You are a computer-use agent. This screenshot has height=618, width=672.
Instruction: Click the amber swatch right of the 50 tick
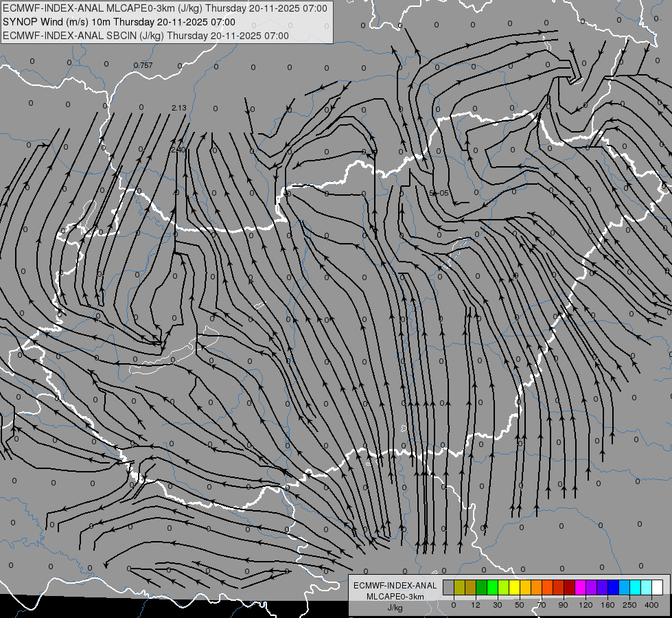(x=525, y=587)
